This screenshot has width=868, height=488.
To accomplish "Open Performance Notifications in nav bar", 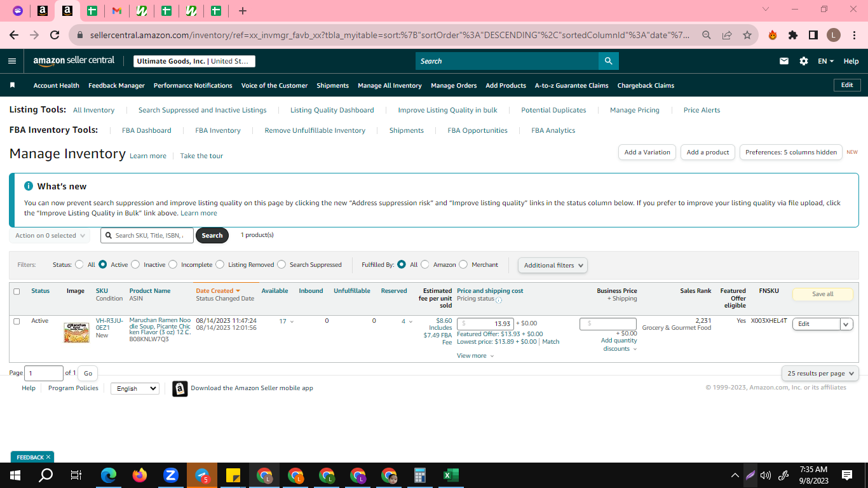I will tap(193, 85).
